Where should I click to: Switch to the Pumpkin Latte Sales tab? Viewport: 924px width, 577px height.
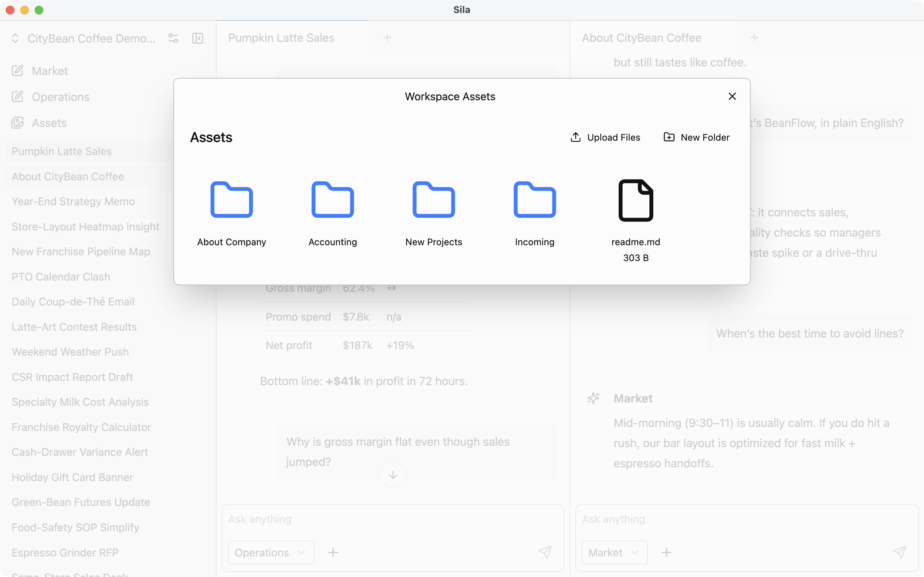[x=281, y=38]
